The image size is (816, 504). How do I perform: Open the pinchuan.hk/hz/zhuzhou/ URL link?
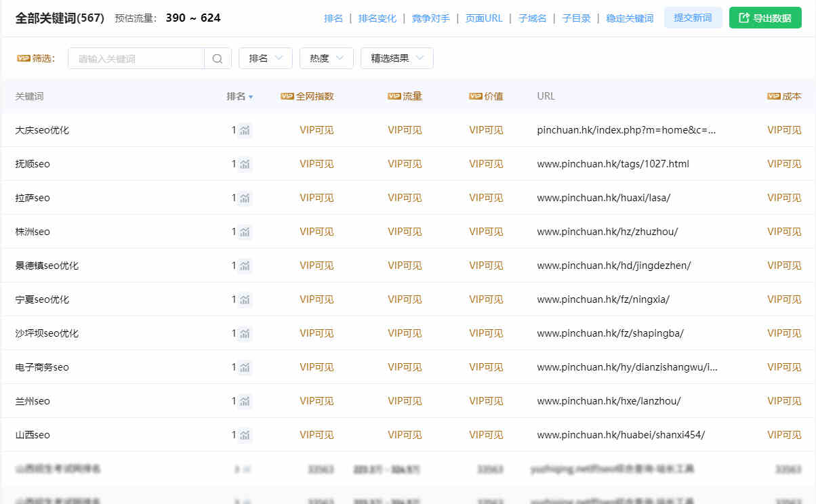tap(607, 232)
